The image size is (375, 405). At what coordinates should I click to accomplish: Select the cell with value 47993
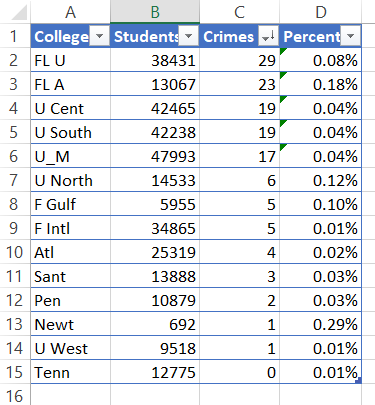[155, 156]
